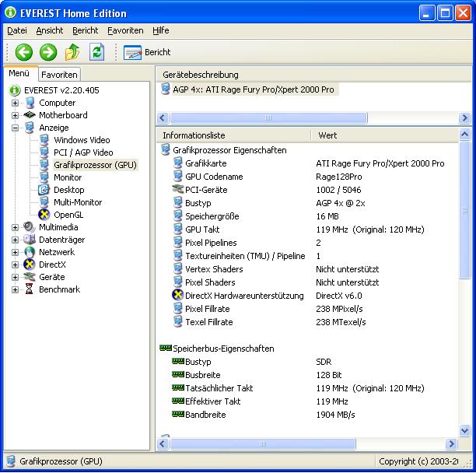Click the Multimedia speaker icon

coord(30,227)
